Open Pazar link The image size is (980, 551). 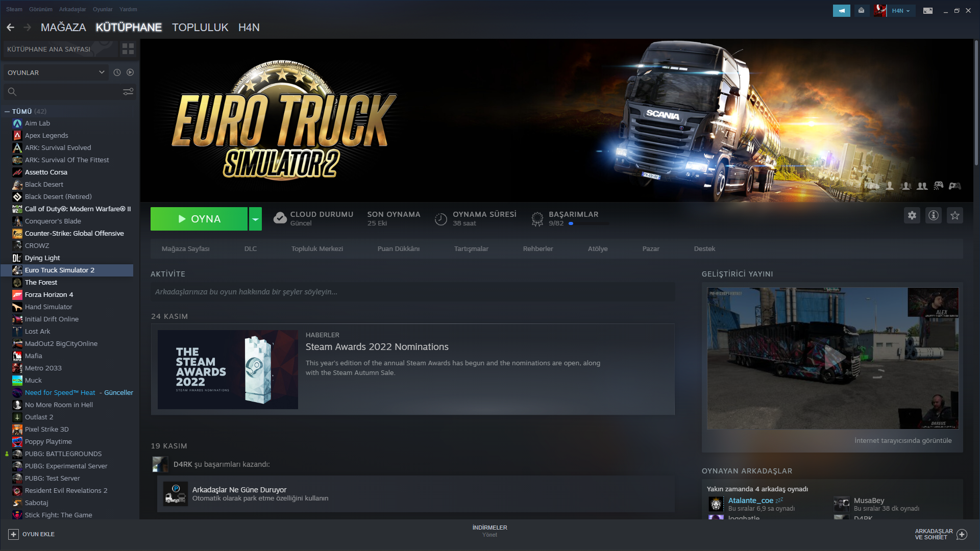pos(651,249)
